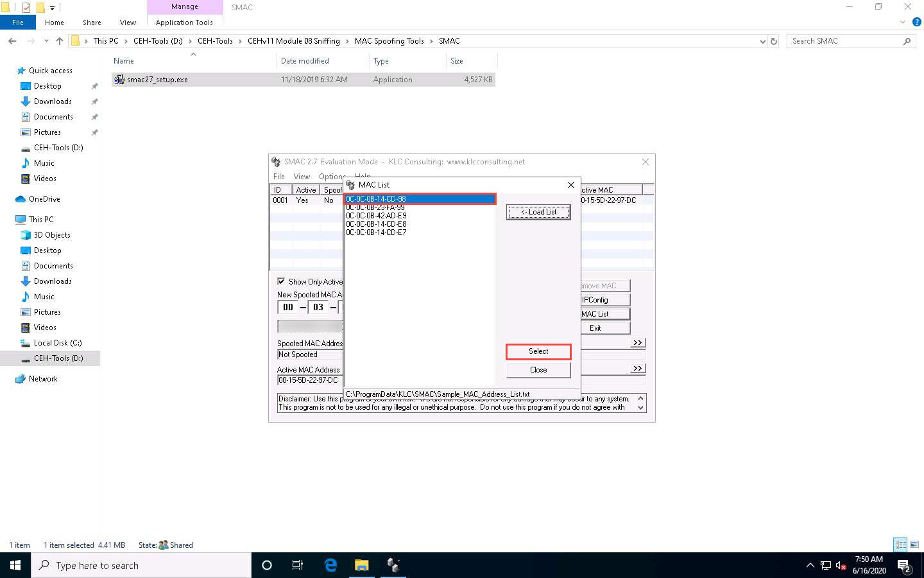Open Cortana circle icon on taskbar
This screenshot has width=924, height=578.
point(267,565)
